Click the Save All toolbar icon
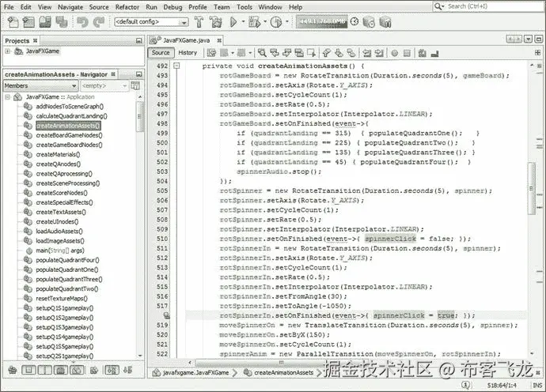Image resolution: width=546 pixels, height=392 pixels. (x=62, y=22)
